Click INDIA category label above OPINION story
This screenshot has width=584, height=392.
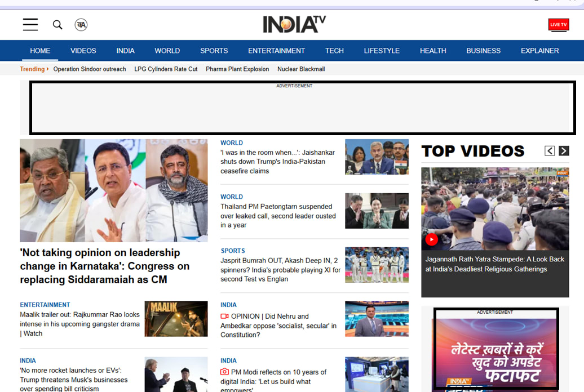228,305
